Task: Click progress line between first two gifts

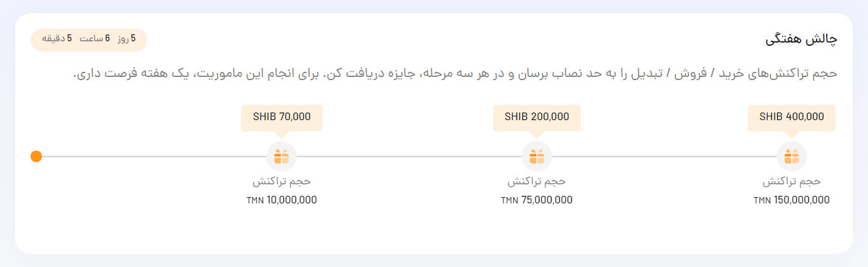Action: pos(409,156)
